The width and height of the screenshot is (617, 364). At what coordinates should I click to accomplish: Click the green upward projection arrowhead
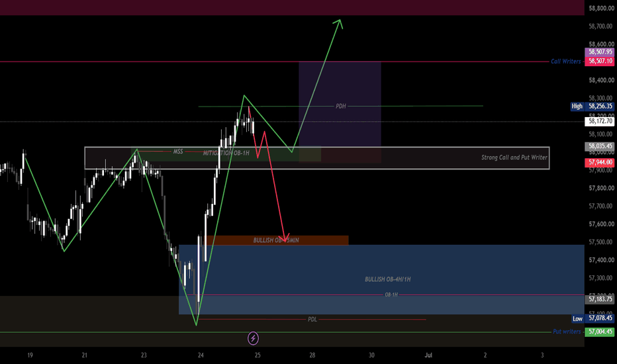[338, 24]
